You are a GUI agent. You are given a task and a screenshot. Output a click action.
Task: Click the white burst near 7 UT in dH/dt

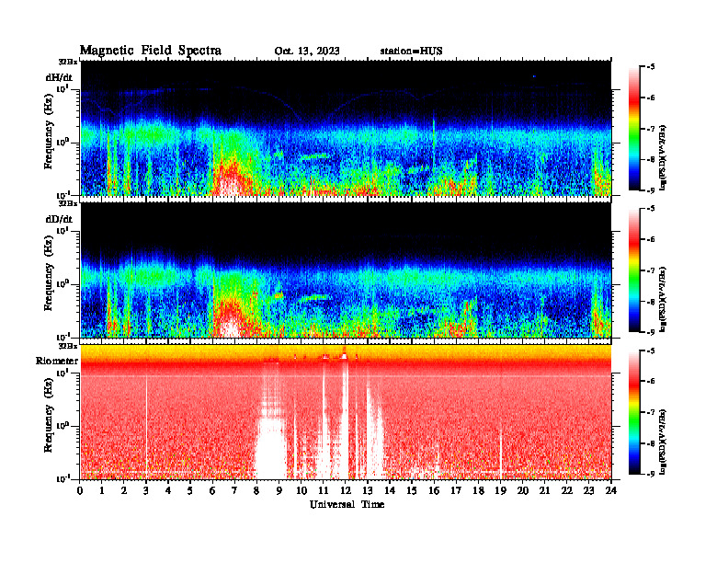[231, 185]
